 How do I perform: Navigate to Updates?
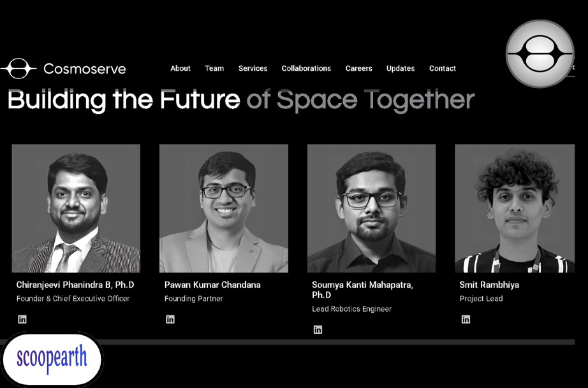[x=401, y=68]
